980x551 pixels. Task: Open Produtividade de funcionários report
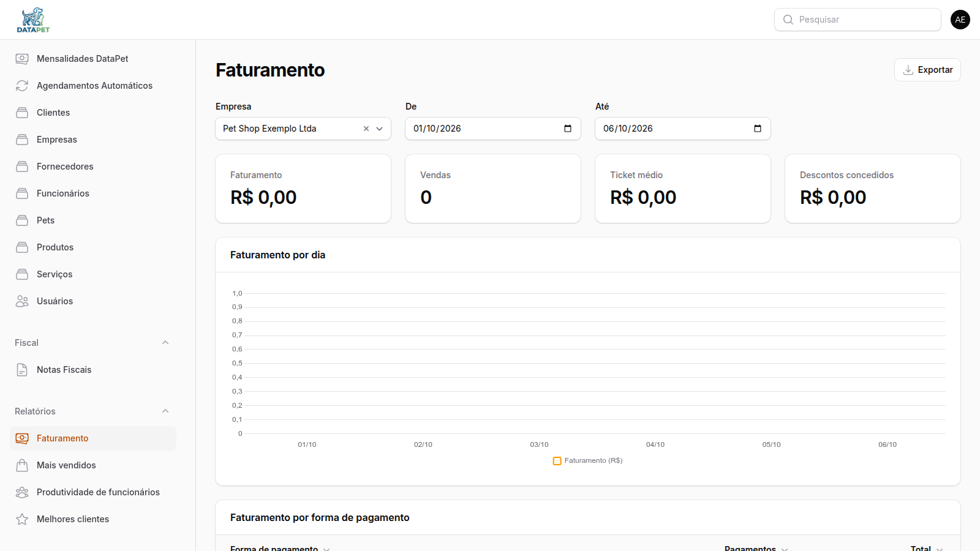93,492
